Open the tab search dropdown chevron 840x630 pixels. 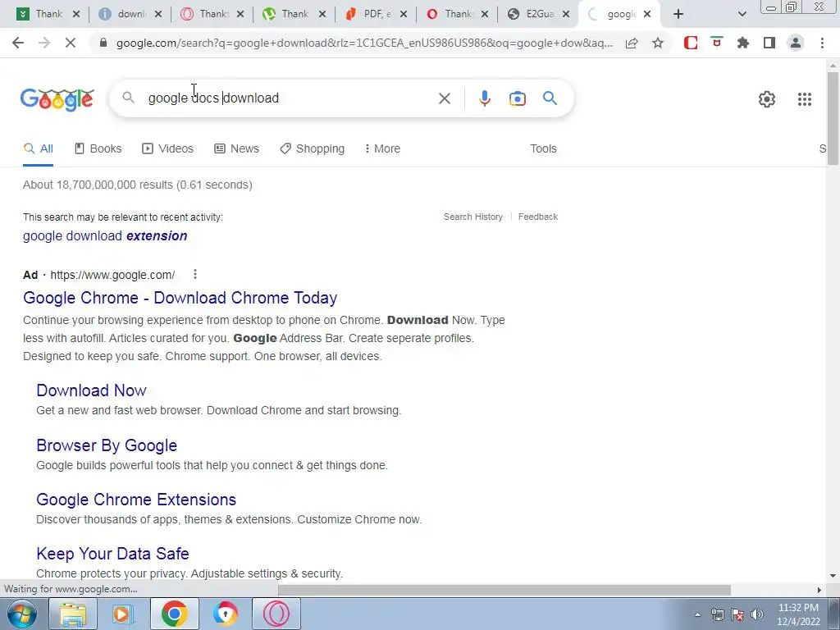[742, 14]
